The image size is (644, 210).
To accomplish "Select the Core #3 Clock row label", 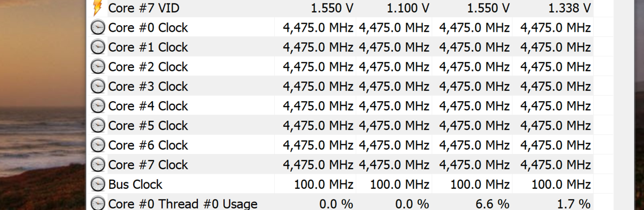I will (x=148, y=87).
